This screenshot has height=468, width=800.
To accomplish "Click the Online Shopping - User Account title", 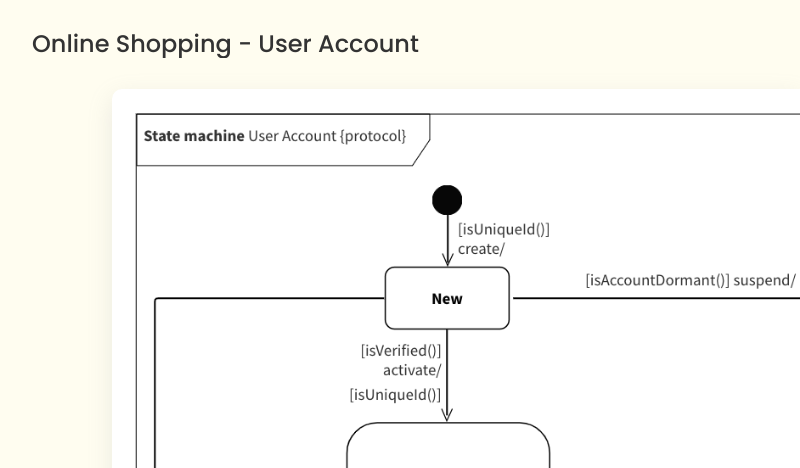I will 225,44.
